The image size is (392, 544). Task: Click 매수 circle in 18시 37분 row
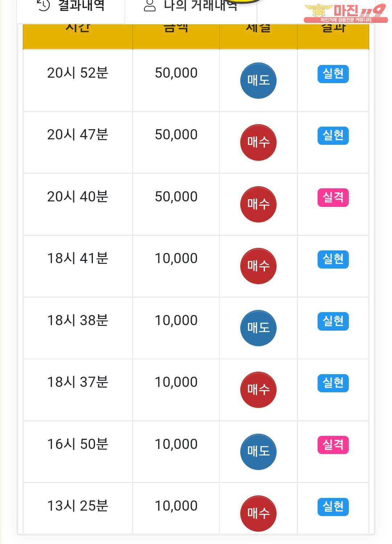(258, 390)
